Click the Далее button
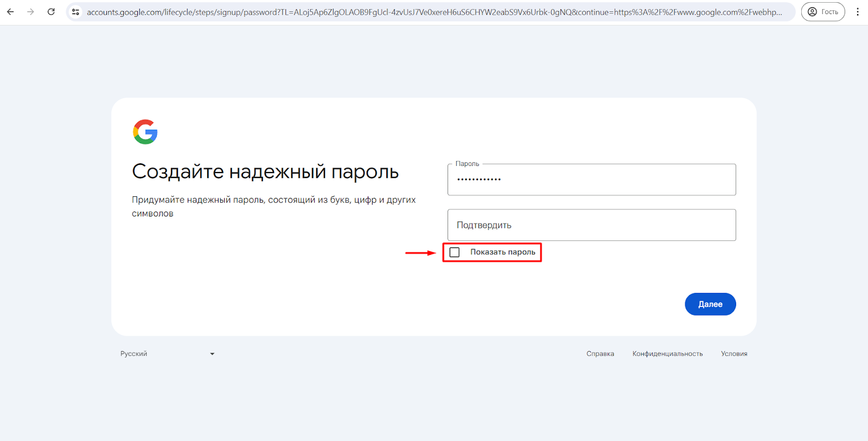Image resolution: width=868 pixels, height=441 pixels. (x=710, y=304)
